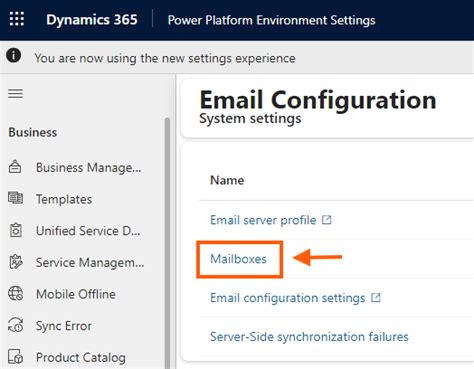The height and width of the screenshot is (369, 474).
Task: Click external link icon beside Email server profile
Action: click(x=327, y=220)
